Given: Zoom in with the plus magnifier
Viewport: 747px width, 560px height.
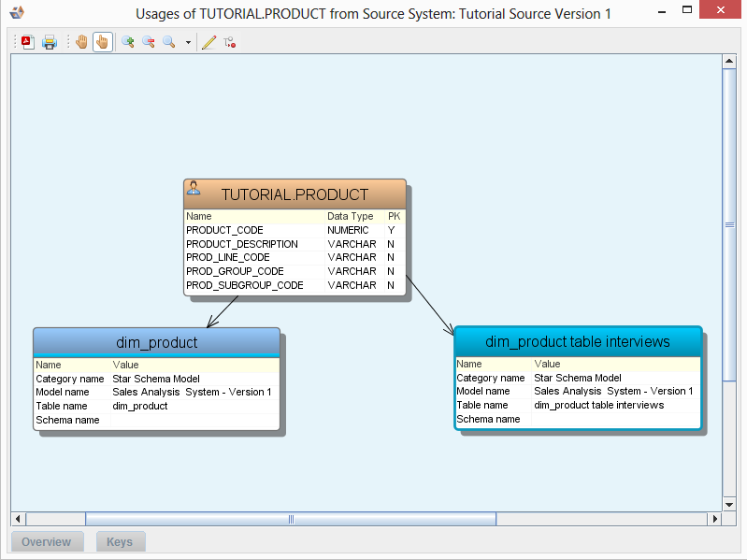Looking at the screenshot, I should click(128, 42).
